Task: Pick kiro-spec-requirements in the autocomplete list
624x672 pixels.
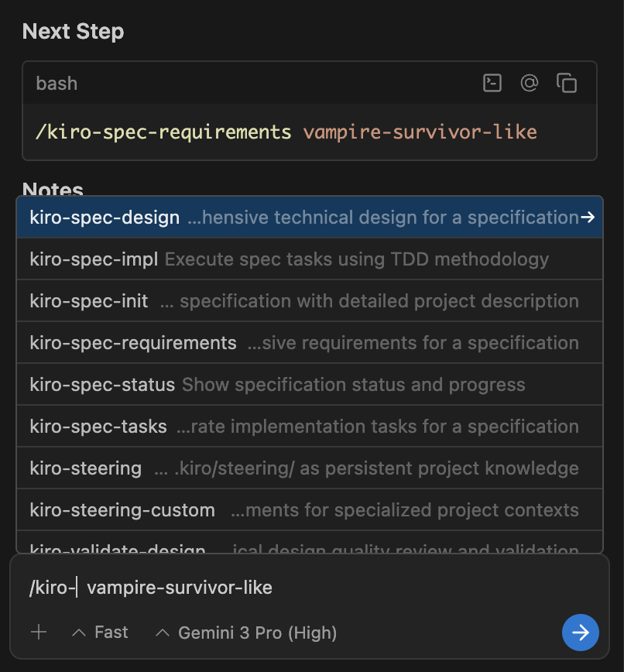Action: tap(133, 343)
